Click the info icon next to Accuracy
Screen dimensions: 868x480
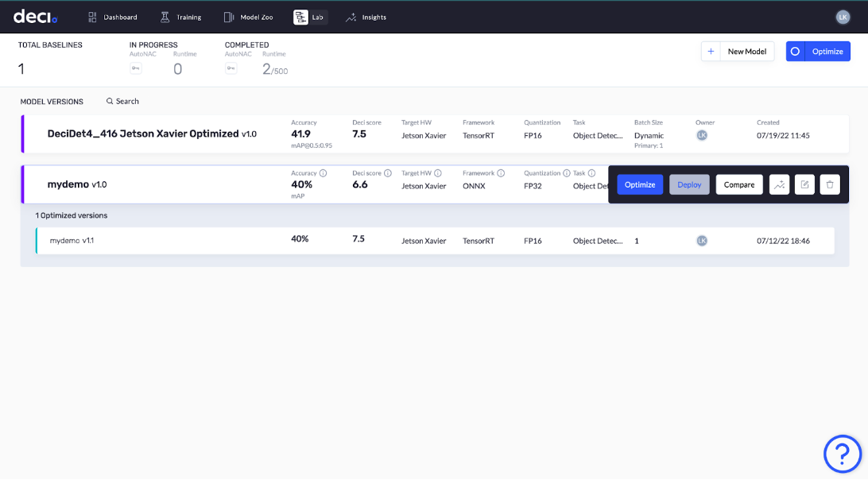[x=323, y=172]
